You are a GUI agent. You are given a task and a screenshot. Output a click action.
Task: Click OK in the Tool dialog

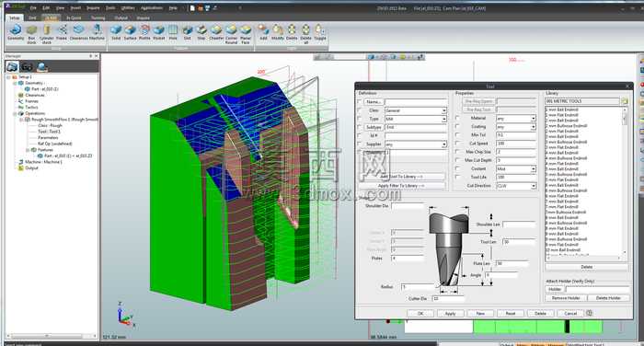pos(420,313)
